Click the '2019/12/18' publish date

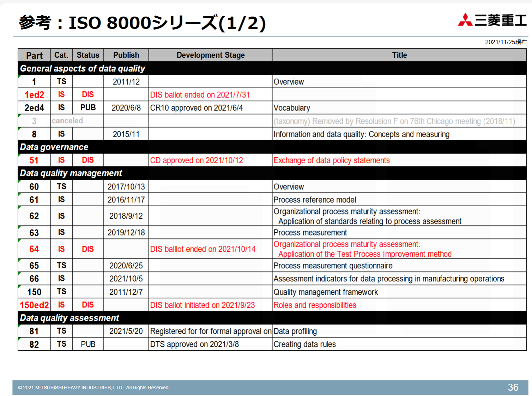click(126, 233)
